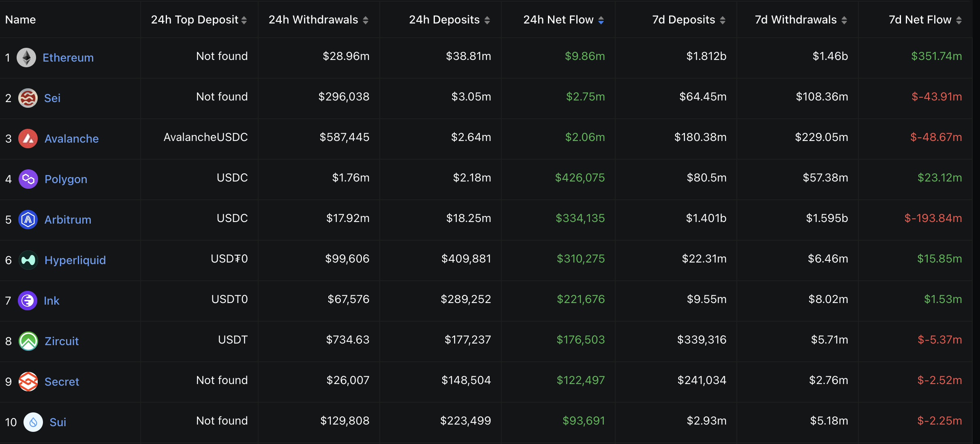Open the Avalanche chain link
Image resolution: width=980 pixels, height=444 pixels.
[x=72, y=139]
